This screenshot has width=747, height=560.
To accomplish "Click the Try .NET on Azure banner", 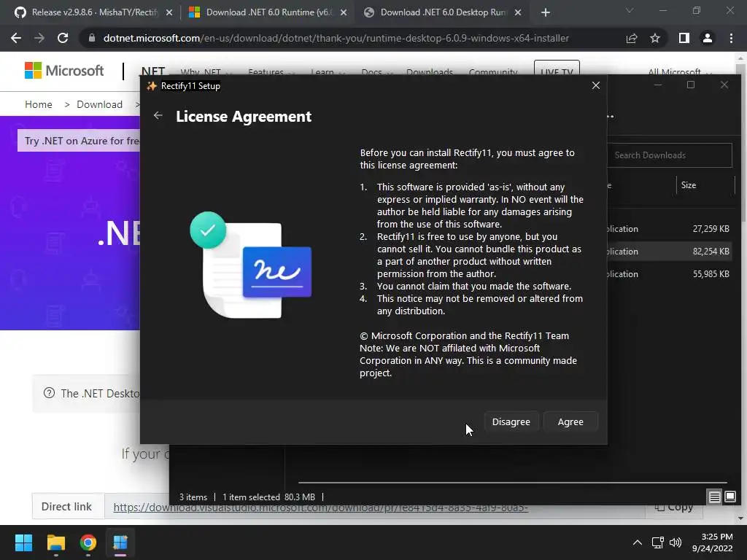I will click(79, 141).
